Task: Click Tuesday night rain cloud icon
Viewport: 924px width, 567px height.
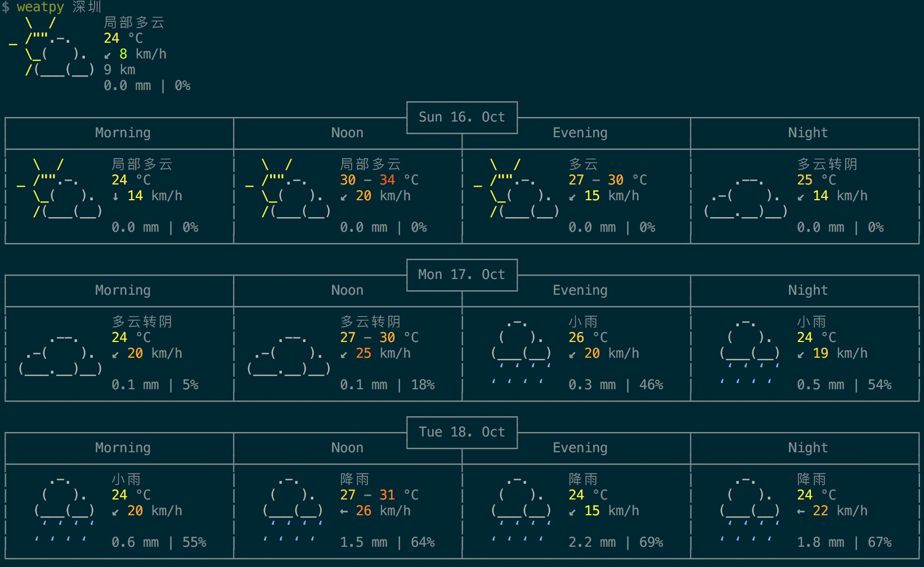Action: tap(750, 510)
